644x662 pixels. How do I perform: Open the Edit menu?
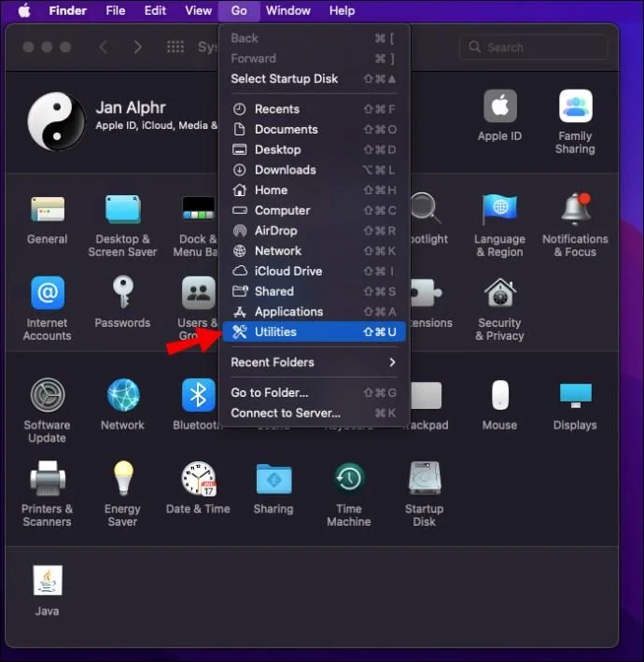pyautogui.click(x=155, y=10)
